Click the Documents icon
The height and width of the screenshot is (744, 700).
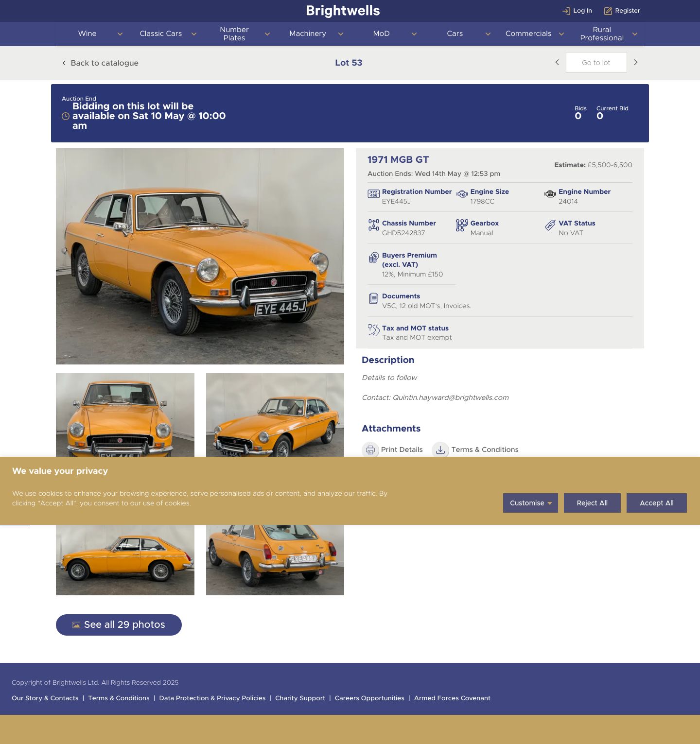(x=373, y=298)
